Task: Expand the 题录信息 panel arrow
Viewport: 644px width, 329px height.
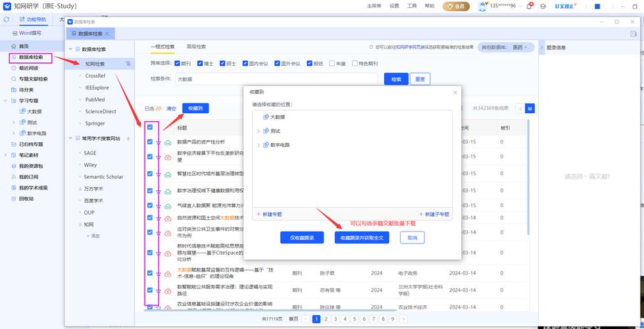Action: (542, 47)
